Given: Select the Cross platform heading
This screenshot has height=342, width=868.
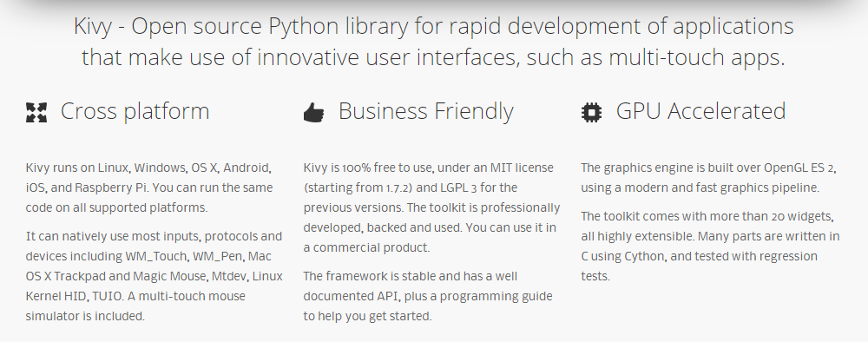Looking at the screenshot, I should (135, 111).
